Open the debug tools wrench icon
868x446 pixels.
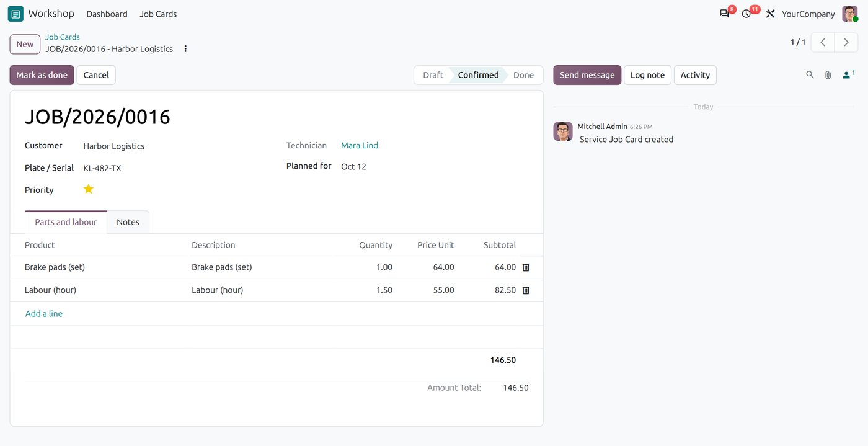pos(771,14)
